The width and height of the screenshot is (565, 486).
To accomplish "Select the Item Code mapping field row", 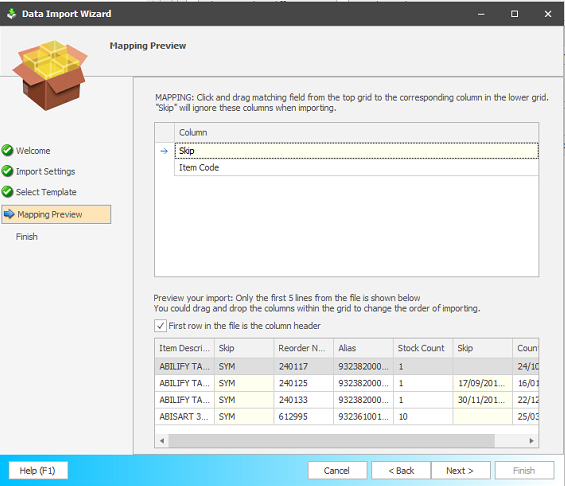I will coord(356,168).
